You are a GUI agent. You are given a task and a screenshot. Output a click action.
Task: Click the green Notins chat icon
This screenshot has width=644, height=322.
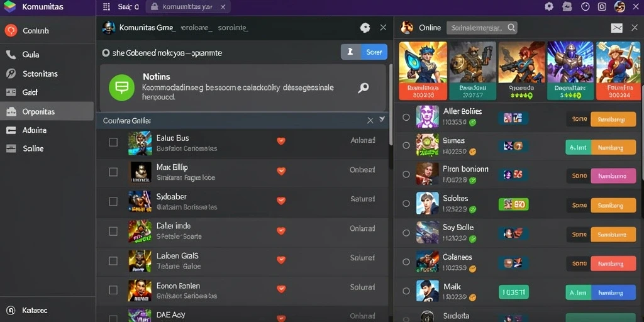point(121,87)
